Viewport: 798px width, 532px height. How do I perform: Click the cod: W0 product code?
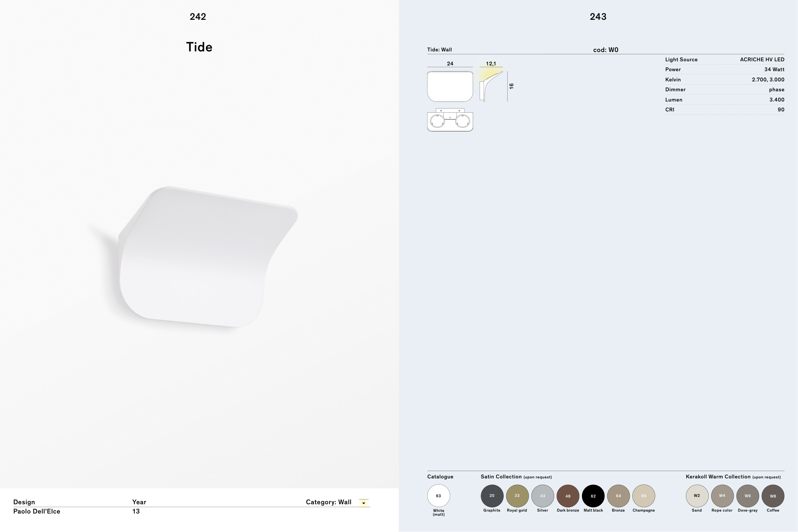tap(606, 50)
